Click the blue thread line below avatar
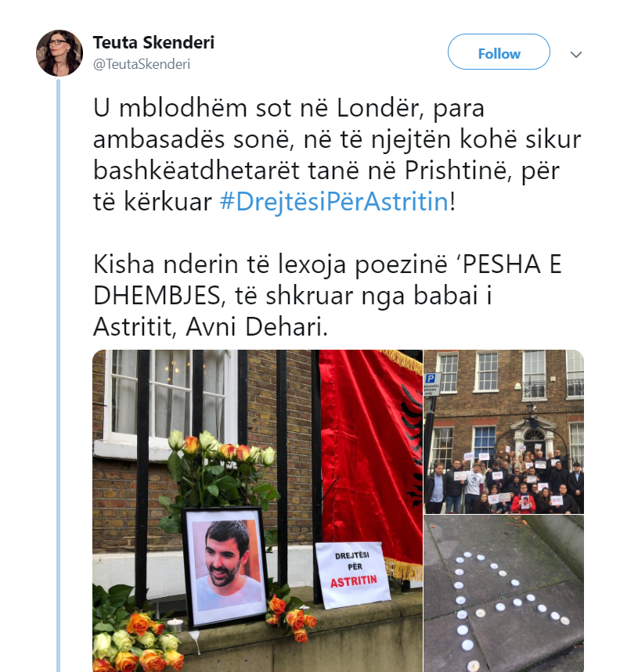The height and width of the screenshot is (672, 620). pyautogui.click(x=58, y=375)
